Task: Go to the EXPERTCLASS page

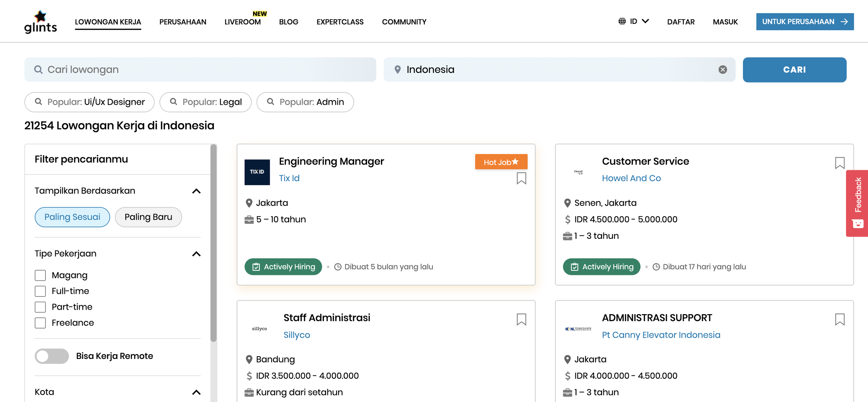Action: pyautogui.click(x=340, y=22)
